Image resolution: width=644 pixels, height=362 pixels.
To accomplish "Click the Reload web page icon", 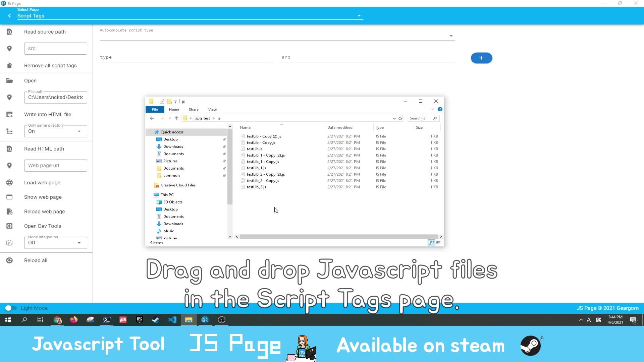I will (9, 212).
